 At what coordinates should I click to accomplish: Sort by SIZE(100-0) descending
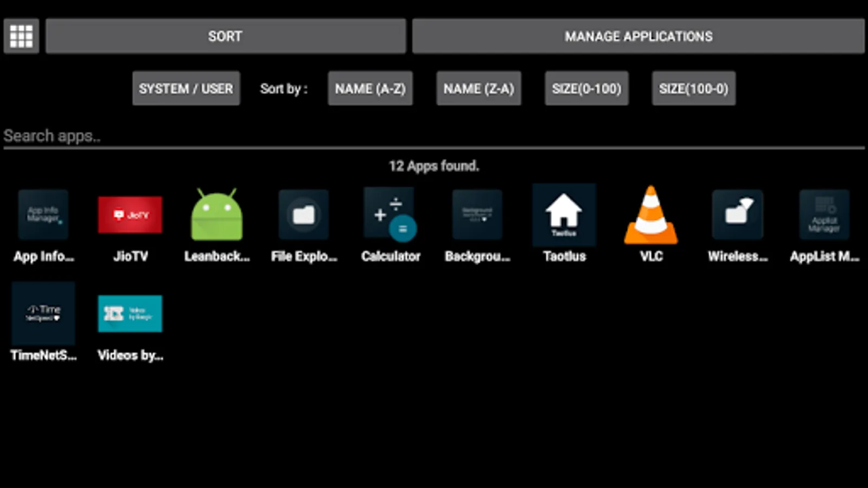tap(694, 88)
